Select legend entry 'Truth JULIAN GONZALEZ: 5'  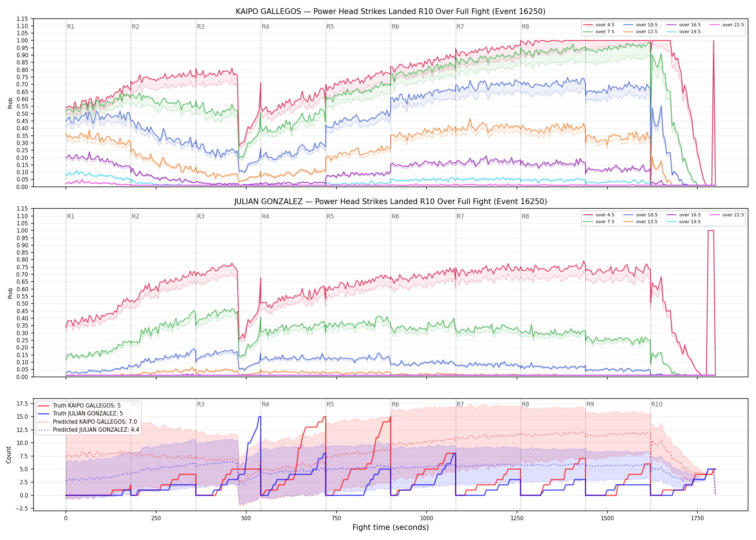[88, 414]
